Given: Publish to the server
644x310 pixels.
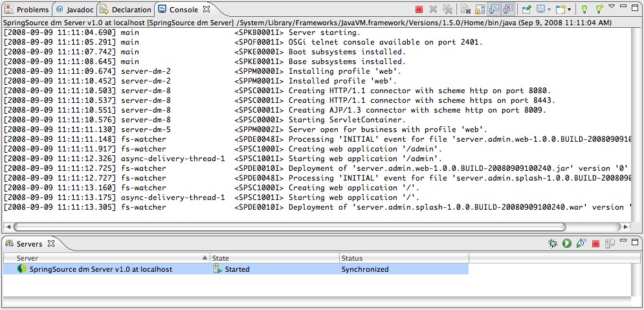Looking at the screenshot, I should tap(610, 243).
